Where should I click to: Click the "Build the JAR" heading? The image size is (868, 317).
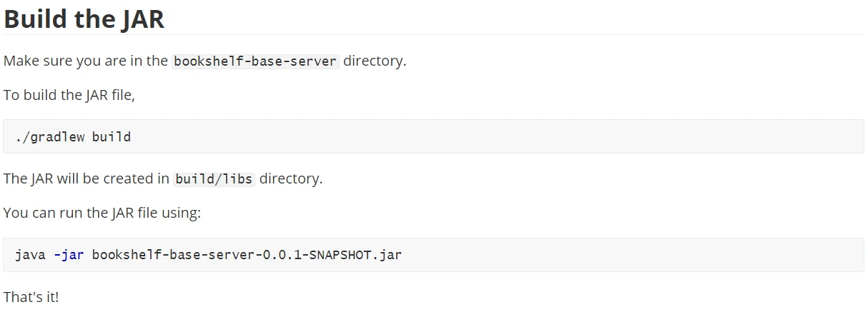[x=84, y=19]
